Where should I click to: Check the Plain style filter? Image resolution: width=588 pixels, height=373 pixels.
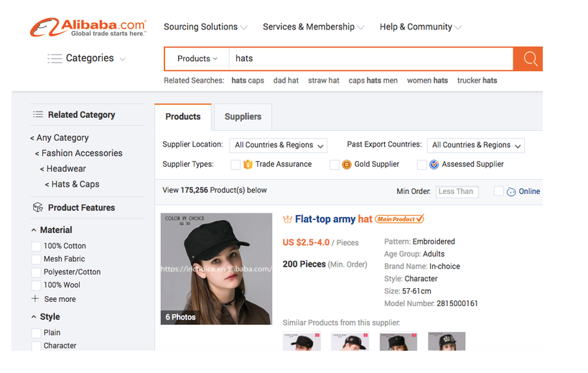[37, 333]
